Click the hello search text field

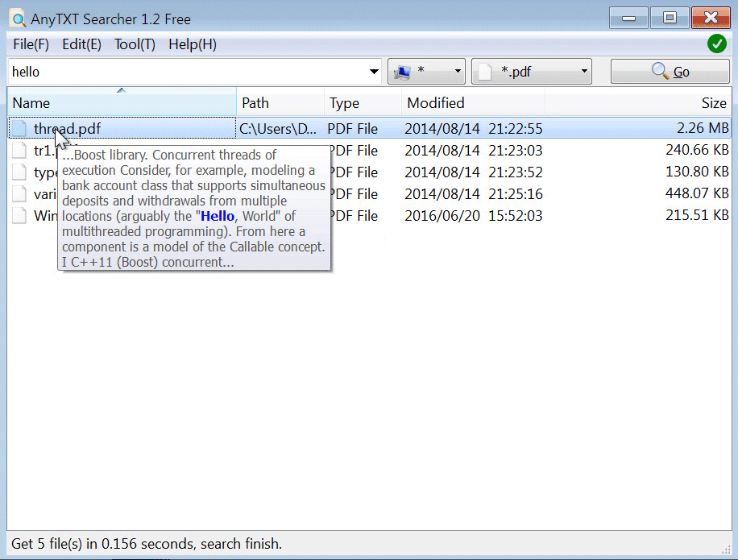[x=189, y=72]
